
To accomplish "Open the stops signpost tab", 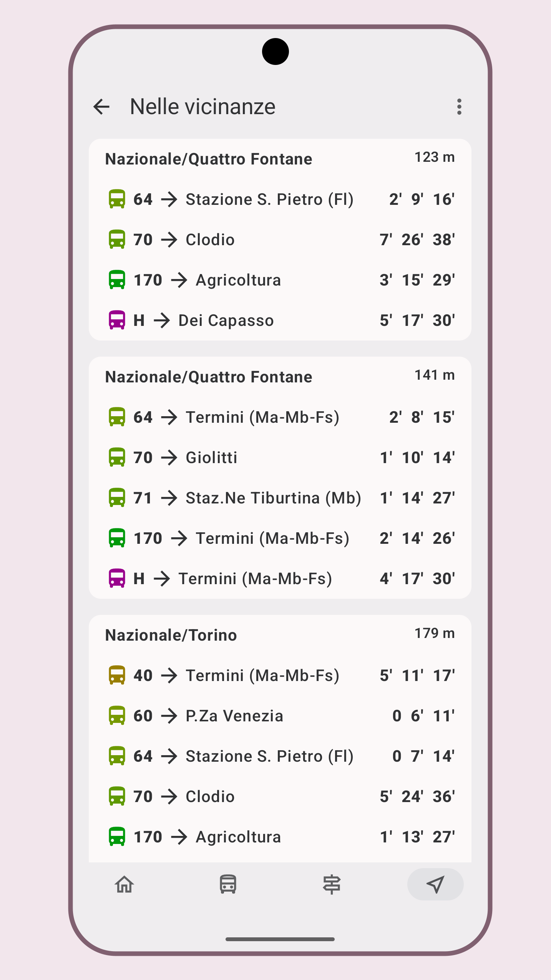I will pos(332,884).
